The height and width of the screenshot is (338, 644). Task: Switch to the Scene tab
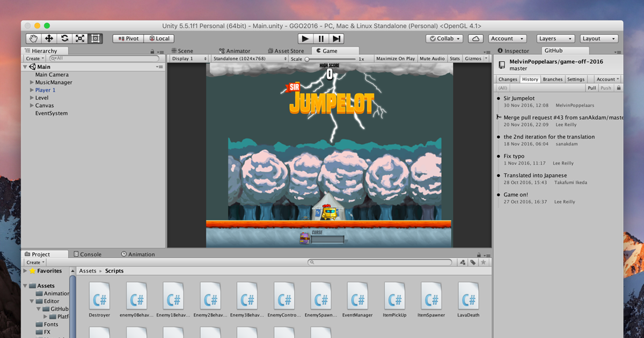pos(182,50)
